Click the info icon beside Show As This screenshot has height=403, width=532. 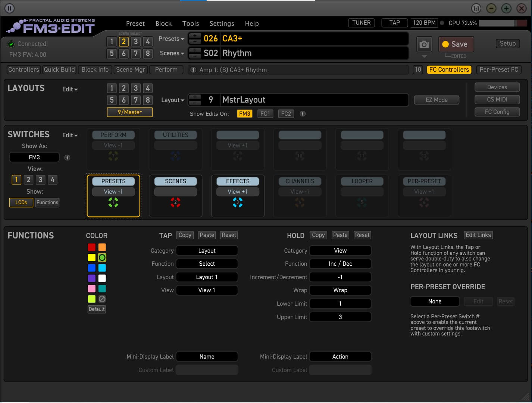(67, 157)
